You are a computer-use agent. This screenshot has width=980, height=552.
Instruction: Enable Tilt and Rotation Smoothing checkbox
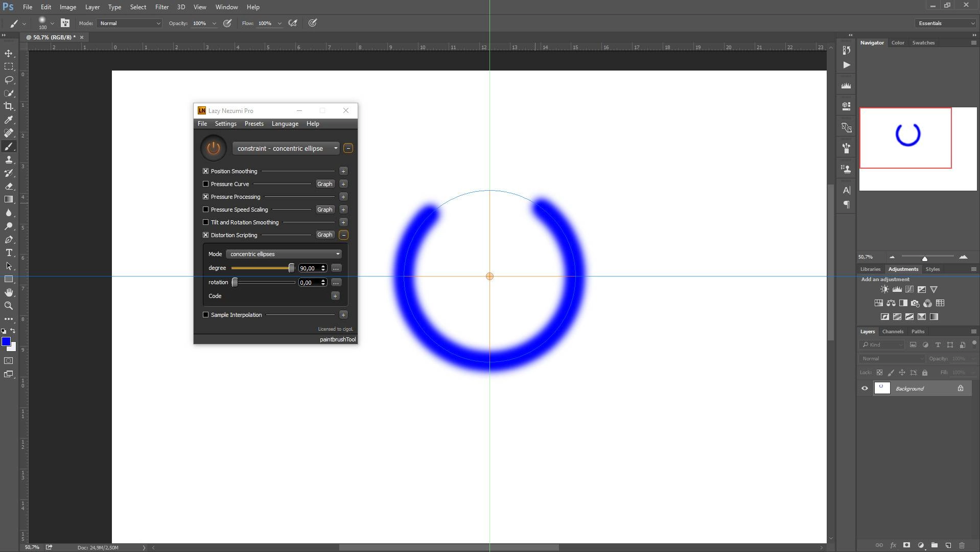pyautogui.click(x=205, y=222)
